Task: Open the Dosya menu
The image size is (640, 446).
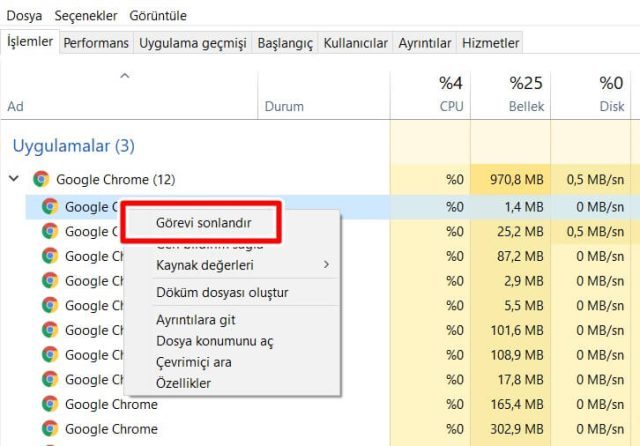Action: point(24,16)
